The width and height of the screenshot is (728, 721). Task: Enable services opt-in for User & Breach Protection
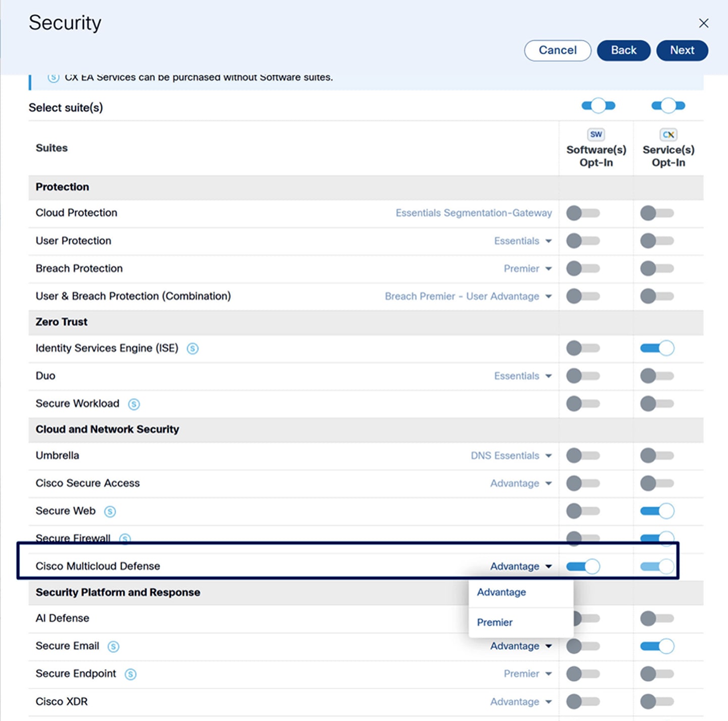pos(657,296)
